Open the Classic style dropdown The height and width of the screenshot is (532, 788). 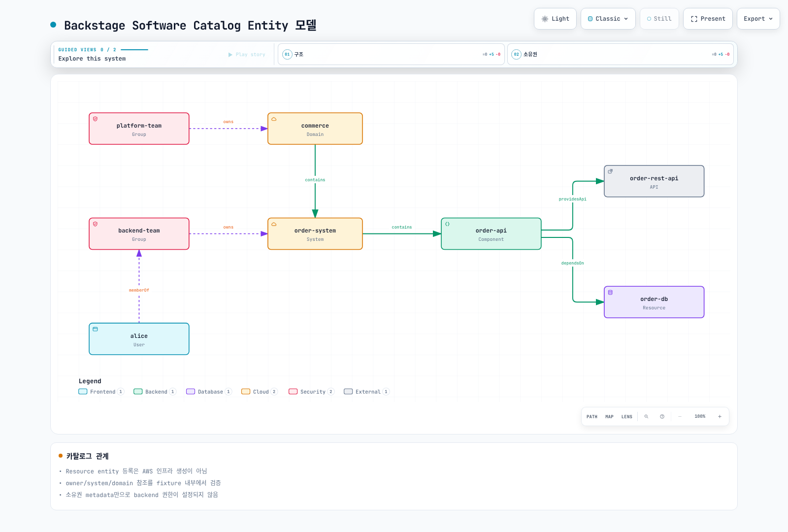[608, 19]
